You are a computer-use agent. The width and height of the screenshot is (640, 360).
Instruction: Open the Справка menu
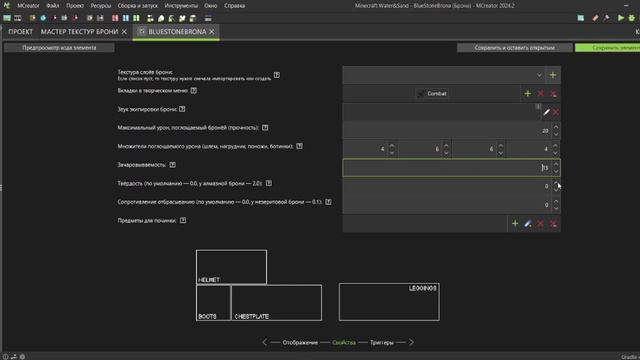pyautogui.click(x=235, y=6)
